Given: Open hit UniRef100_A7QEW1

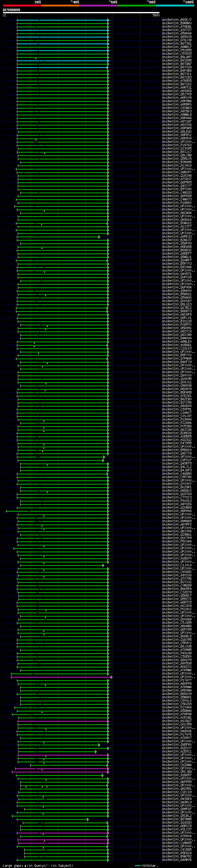Looking at the screenshot, I should pos(177,27).
